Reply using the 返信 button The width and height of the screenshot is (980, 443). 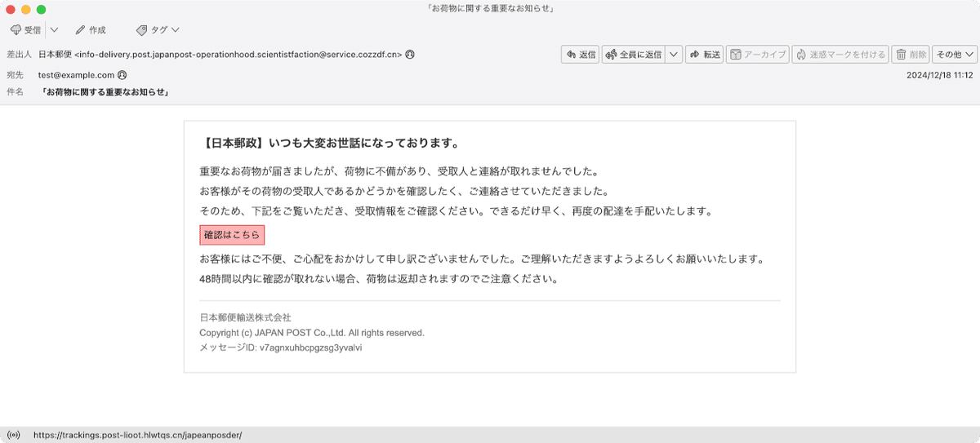[x=581, y=55]
